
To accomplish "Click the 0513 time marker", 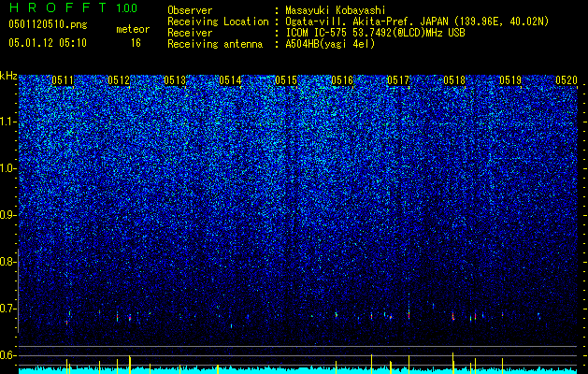I will coord(175,80).
